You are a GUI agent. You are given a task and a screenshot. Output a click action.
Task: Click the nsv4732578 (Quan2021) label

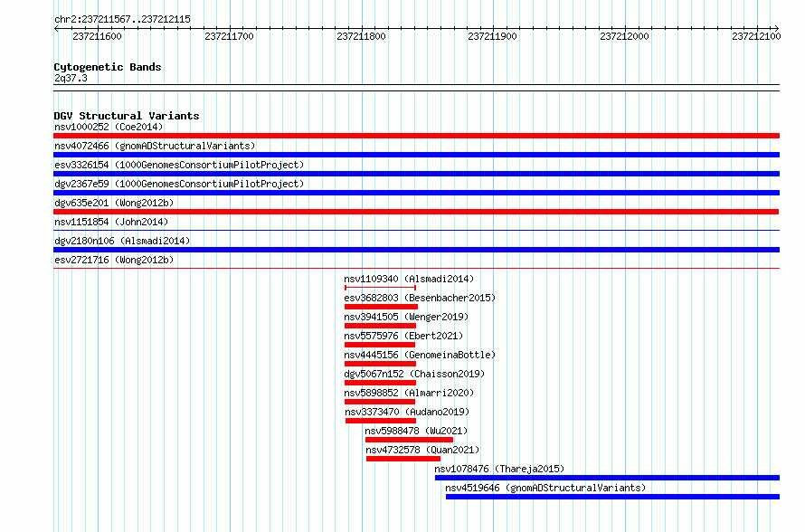point(422,450)
